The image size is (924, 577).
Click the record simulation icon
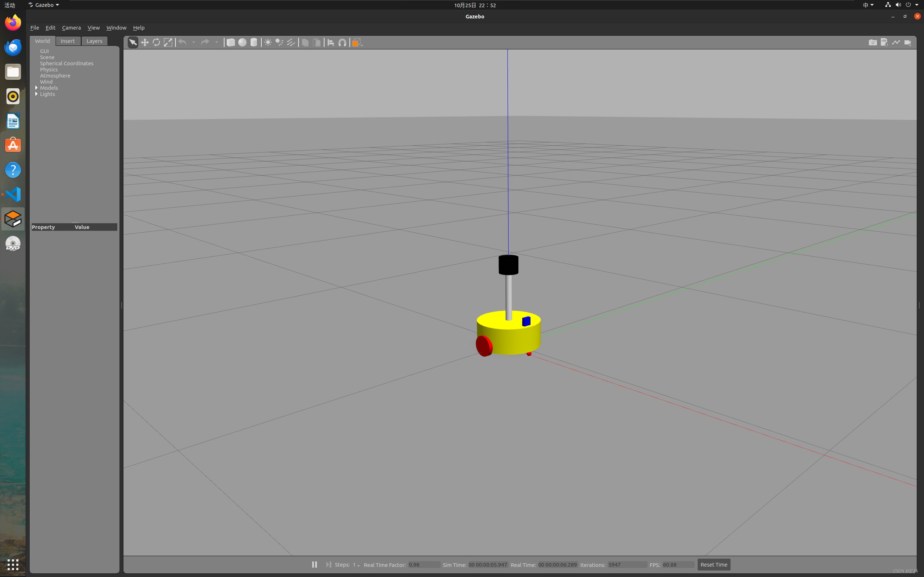909,42
